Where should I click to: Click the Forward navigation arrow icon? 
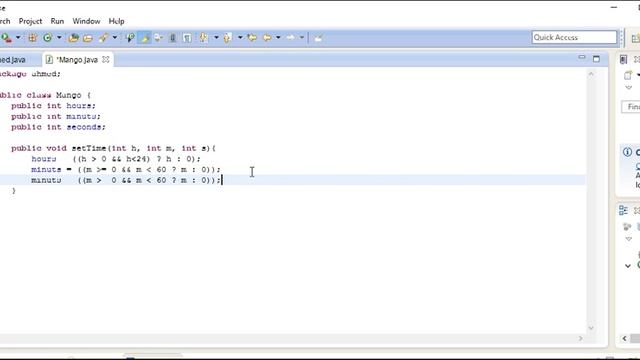(x=291, y=38)
